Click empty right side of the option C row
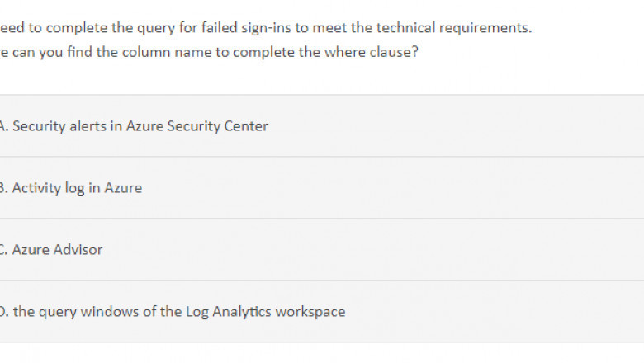The height and width of the screenshot is (363, 644). 495,250
